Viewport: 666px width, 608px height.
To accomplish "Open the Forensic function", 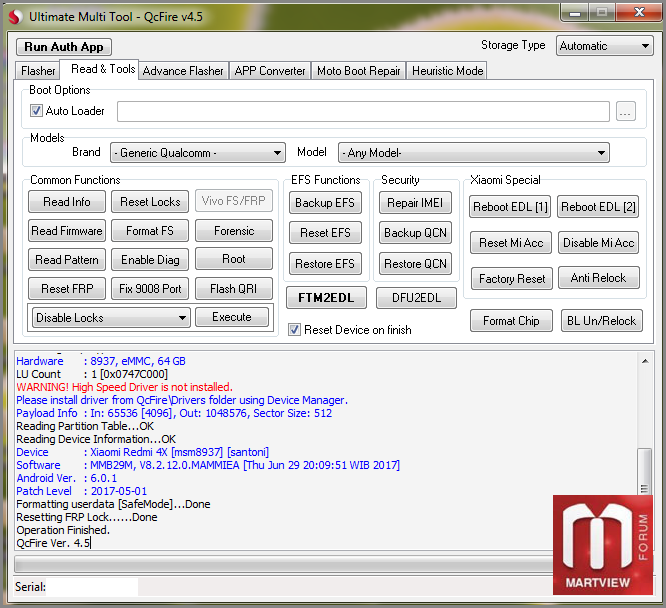I will coord(234,230).
